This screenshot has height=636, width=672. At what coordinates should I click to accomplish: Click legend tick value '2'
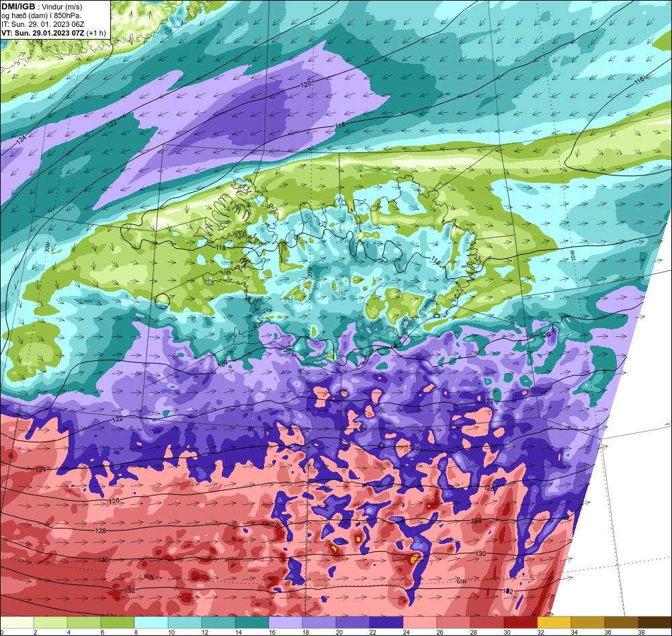point(35,632)
